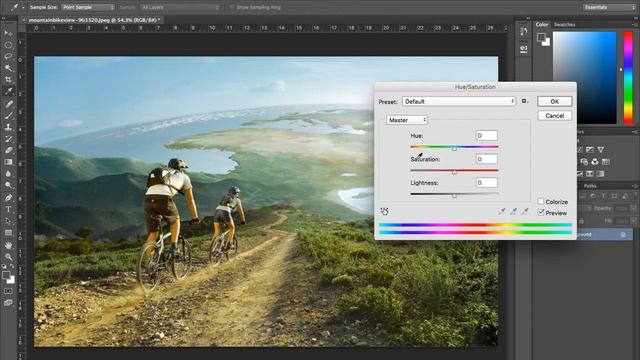Click OK in Hue/Saturation dialog
The width and height of the screenshot is (640, 360).
click(554, 101)
